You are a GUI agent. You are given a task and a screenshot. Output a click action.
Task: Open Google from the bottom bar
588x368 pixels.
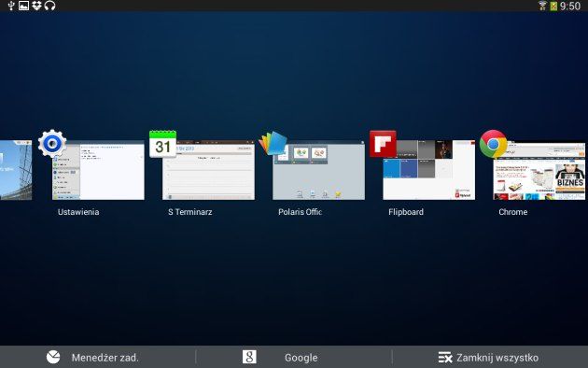tap(294, 357)
